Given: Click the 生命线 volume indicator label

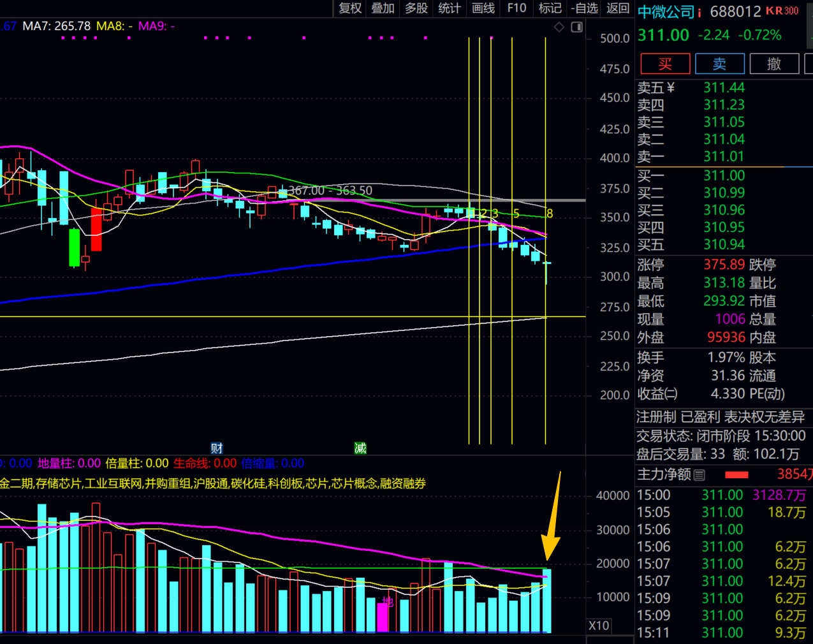Looking at the screenshot, I should click(x=205, y=464).
